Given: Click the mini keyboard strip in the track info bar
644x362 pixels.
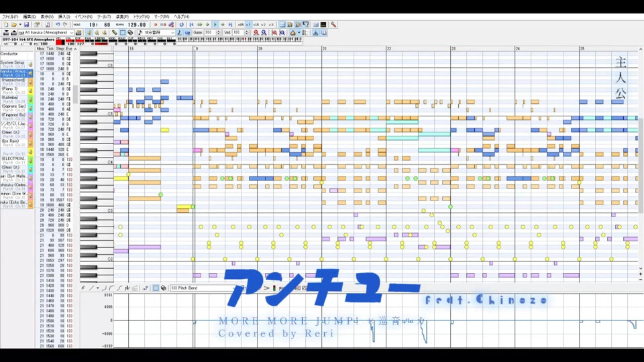Looking at the screenshot, I should [239, 40].
